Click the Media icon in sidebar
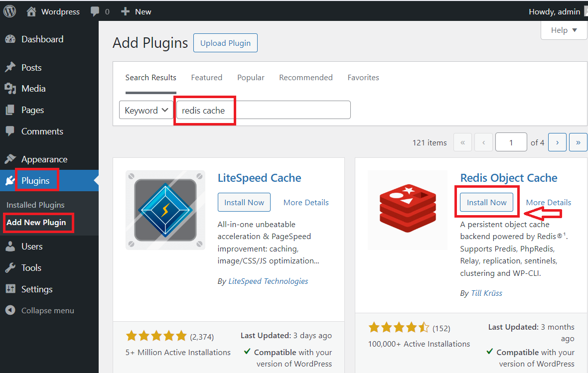Screen dimensions: 588x373 [10, 89]
